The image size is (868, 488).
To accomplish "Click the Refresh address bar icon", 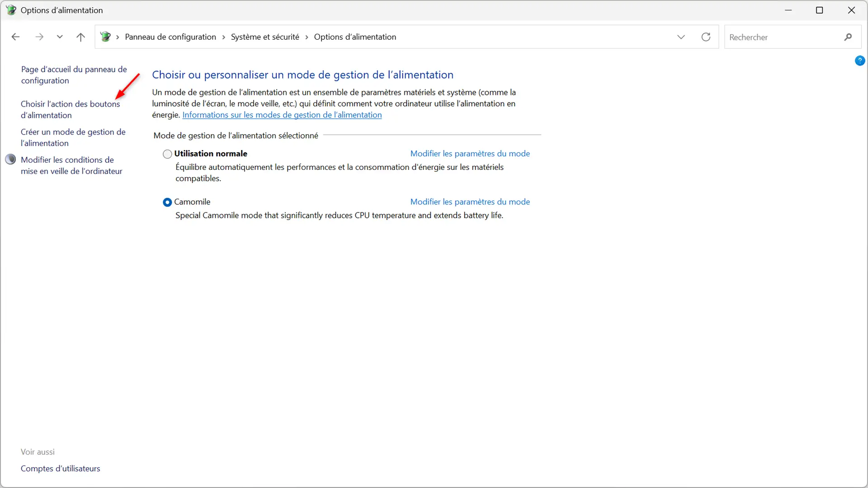I will click(x=706, y=37).
